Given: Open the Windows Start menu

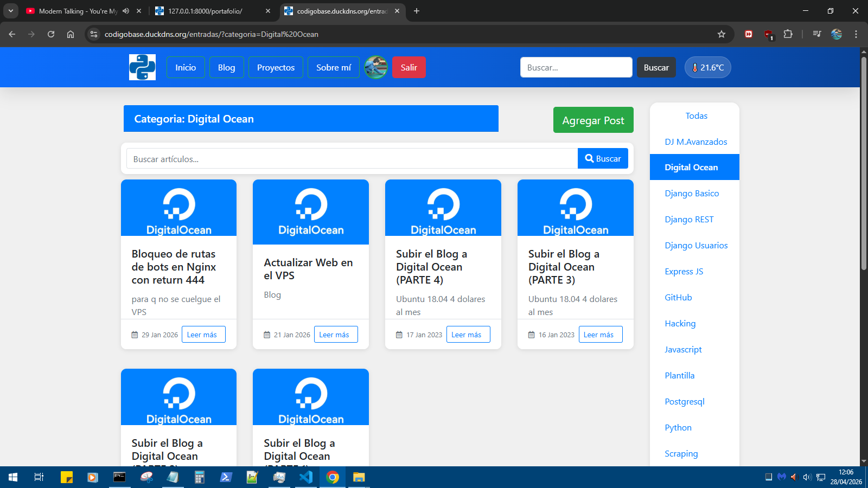Looking at the screenshot, I should coord(13,477).
